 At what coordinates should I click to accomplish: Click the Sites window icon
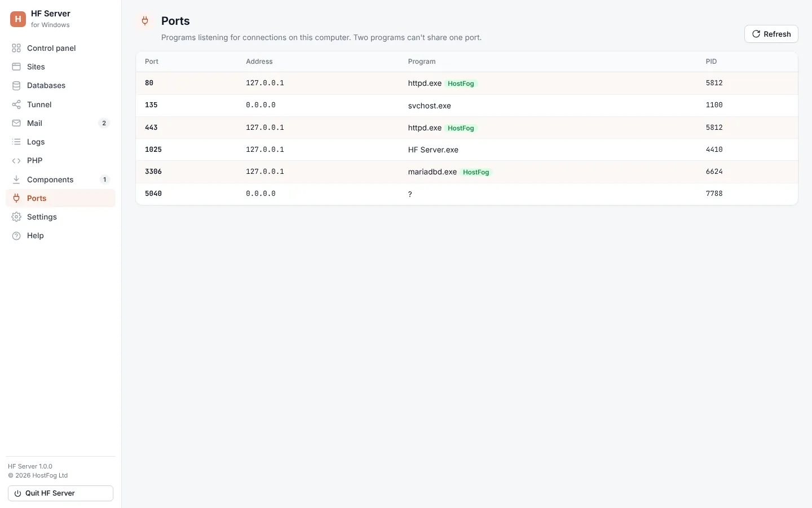16,67
